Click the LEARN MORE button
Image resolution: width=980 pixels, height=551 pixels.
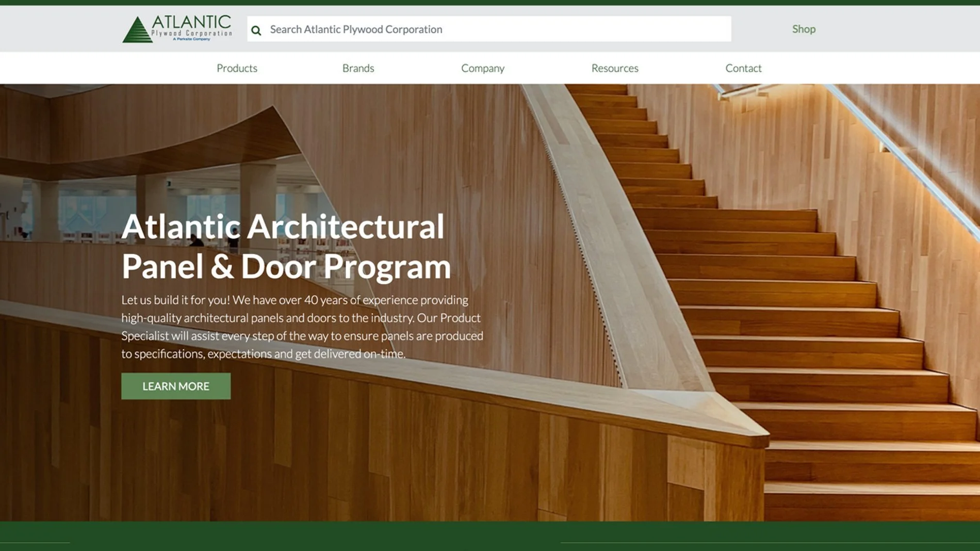coord(175,386)
